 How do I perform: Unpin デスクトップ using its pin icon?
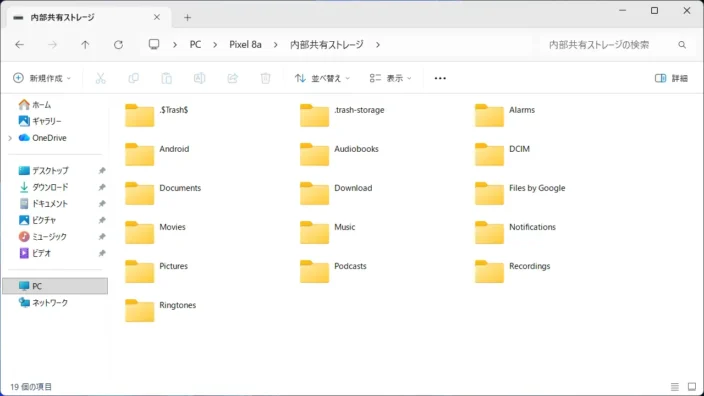point(102,171)
